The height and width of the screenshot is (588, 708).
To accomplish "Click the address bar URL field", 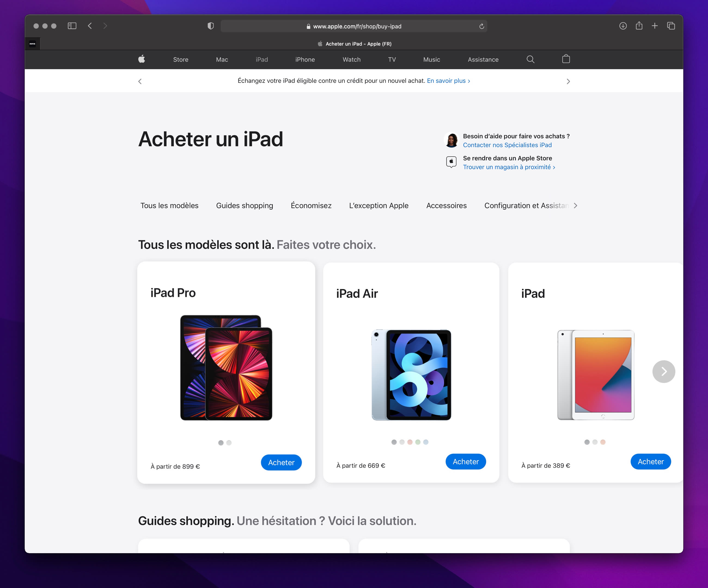I will pos(357,26).
